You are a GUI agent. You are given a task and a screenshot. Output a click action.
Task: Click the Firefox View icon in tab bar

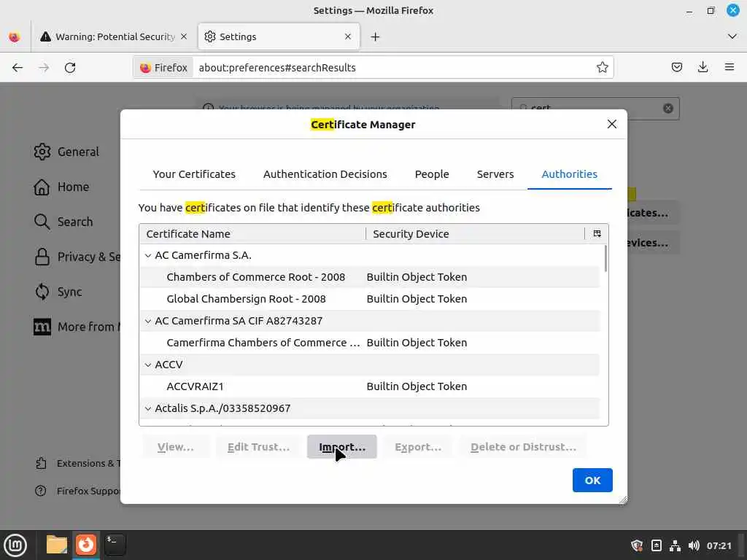[x=15, y=36]
